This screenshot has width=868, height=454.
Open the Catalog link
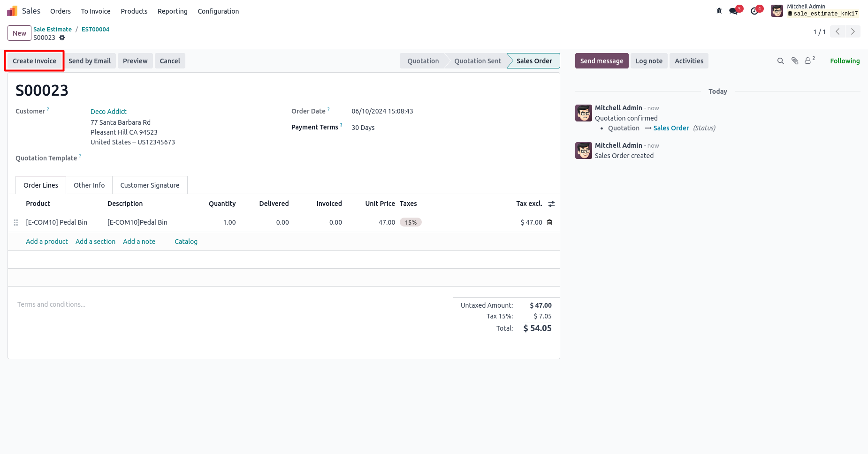coord(186,242)
